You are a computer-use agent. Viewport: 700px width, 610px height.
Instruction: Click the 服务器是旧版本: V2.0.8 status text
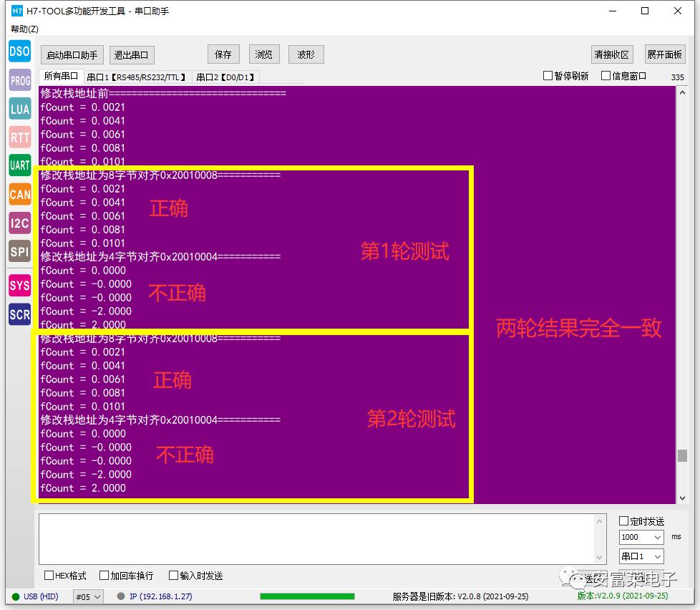pos(460,596)
